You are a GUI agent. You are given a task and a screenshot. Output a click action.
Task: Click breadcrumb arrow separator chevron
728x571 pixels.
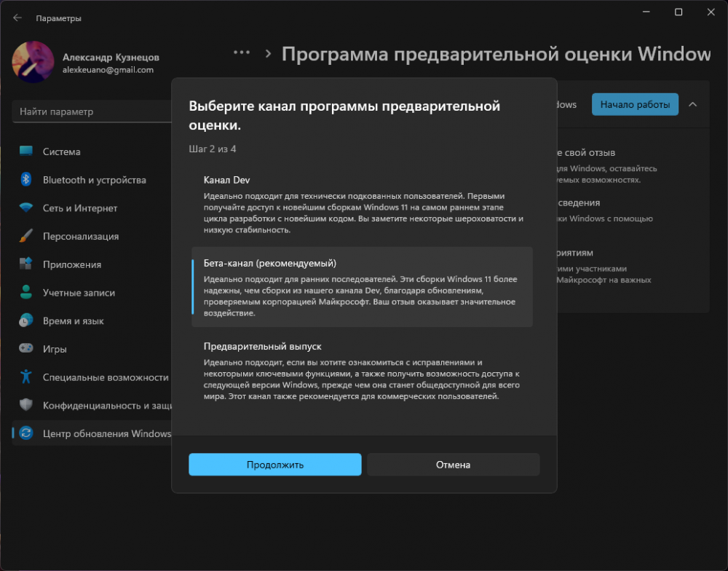coord(268,53)
